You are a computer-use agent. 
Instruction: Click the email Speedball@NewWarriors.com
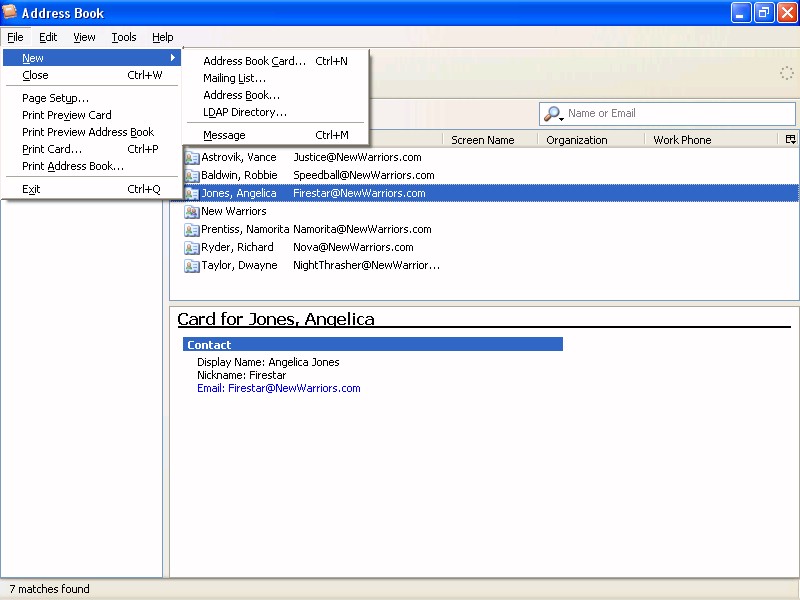tap(364, 175)
